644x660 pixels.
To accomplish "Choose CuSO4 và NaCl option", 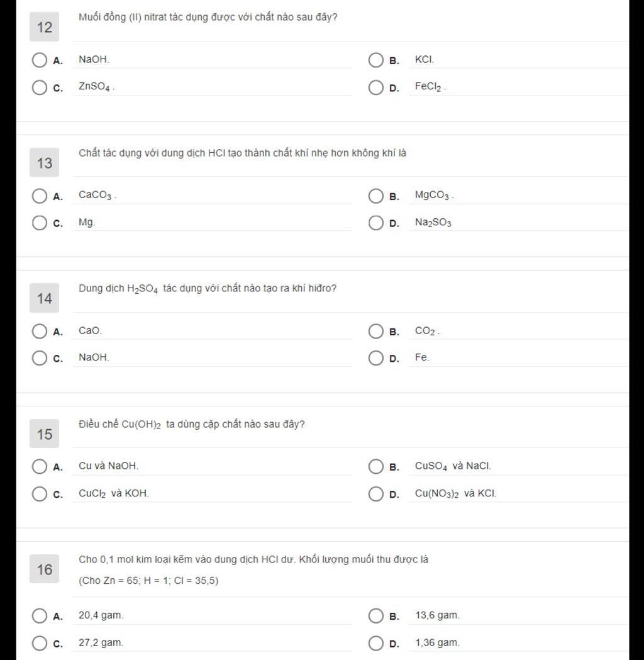I will (x=375, y=466).
